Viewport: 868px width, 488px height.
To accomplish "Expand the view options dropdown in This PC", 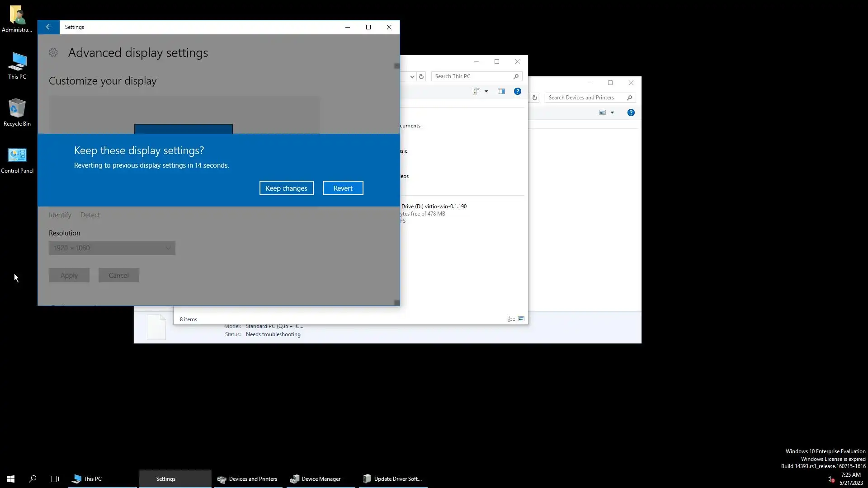I will coord(486,91).
